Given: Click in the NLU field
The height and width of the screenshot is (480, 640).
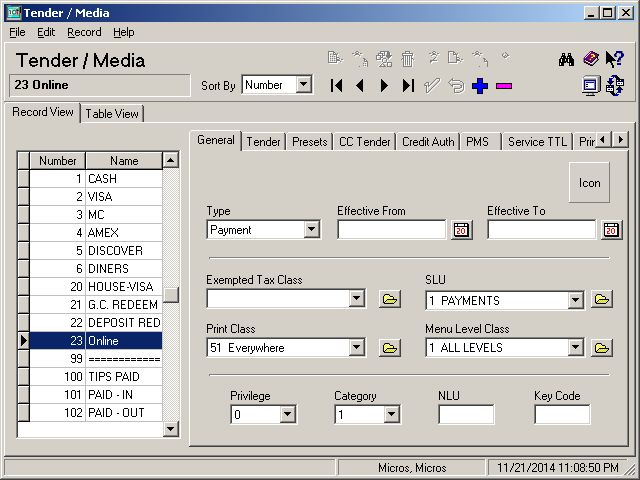Looking at the screenshot, I should (x=466, y=415).
